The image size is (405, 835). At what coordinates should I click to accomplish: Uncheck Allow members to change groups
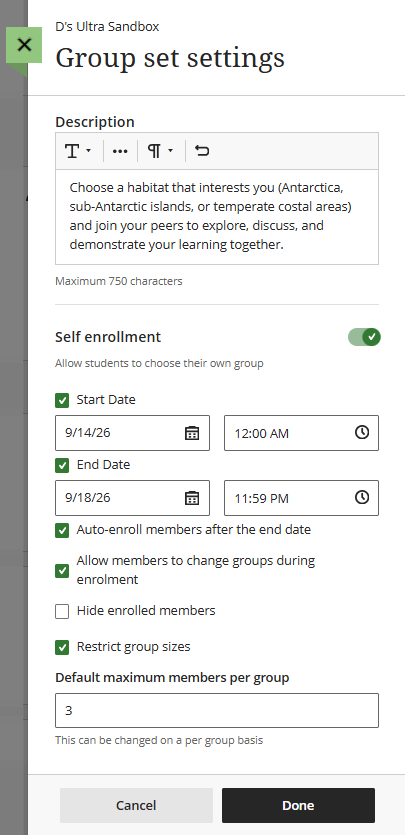(62, 571)
